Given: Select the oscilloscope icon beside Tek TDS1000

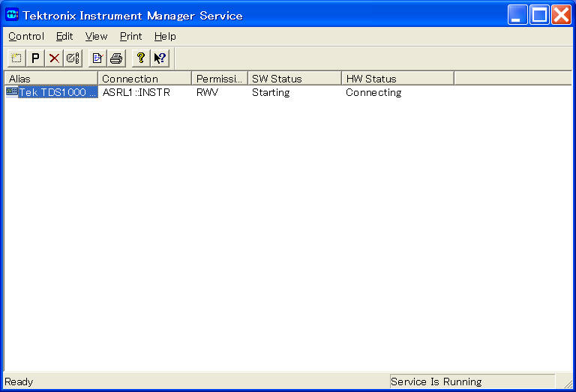Looking at the screenshot, I should (x=11, y=92).
